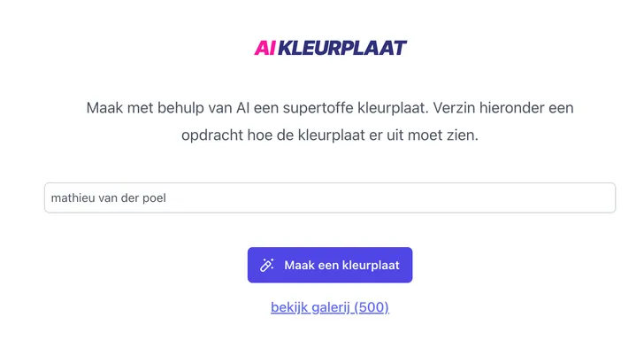Generate a coloring page with Maak een kleurplaat
This screenshot has width=644, height=340.
point(330,265)
